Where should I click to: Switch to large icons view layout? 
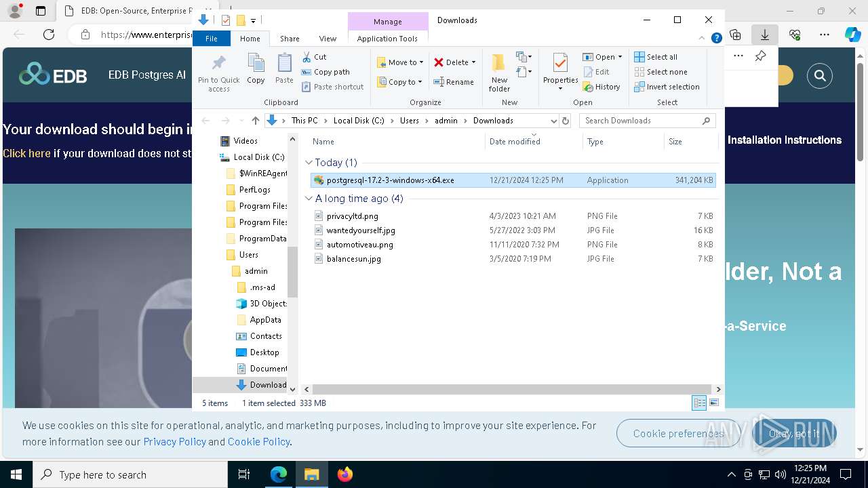[713, 403]
